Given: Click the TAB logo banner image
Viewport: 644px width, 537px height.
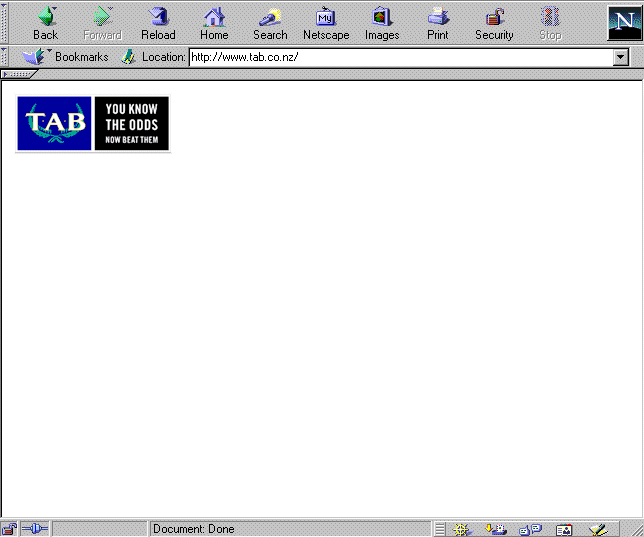Looking at the screenshot, I should click(x=93, y=124).
